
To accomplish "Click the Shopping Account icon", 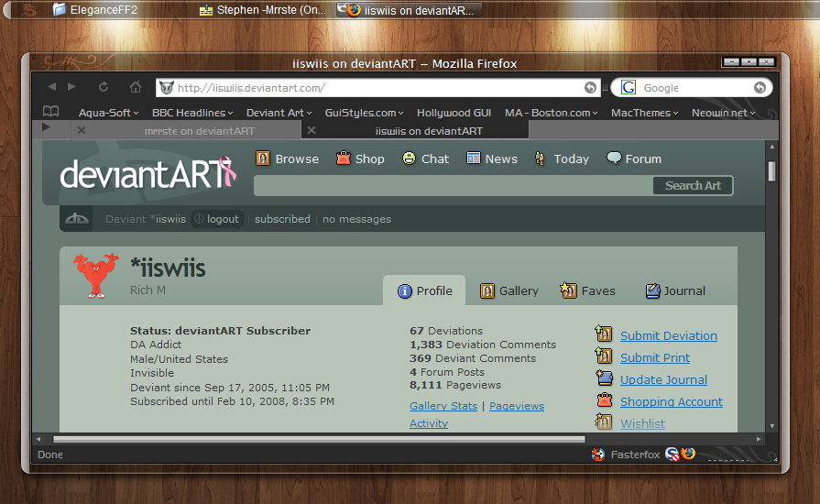I will click(605, 400).
